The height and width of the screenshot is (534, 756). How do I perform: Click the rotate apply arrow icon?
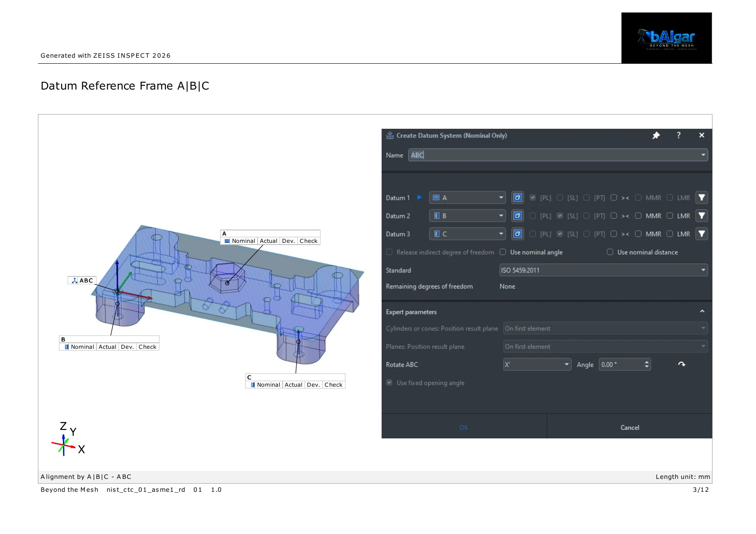pyautogui.click(x=681, y=364)
